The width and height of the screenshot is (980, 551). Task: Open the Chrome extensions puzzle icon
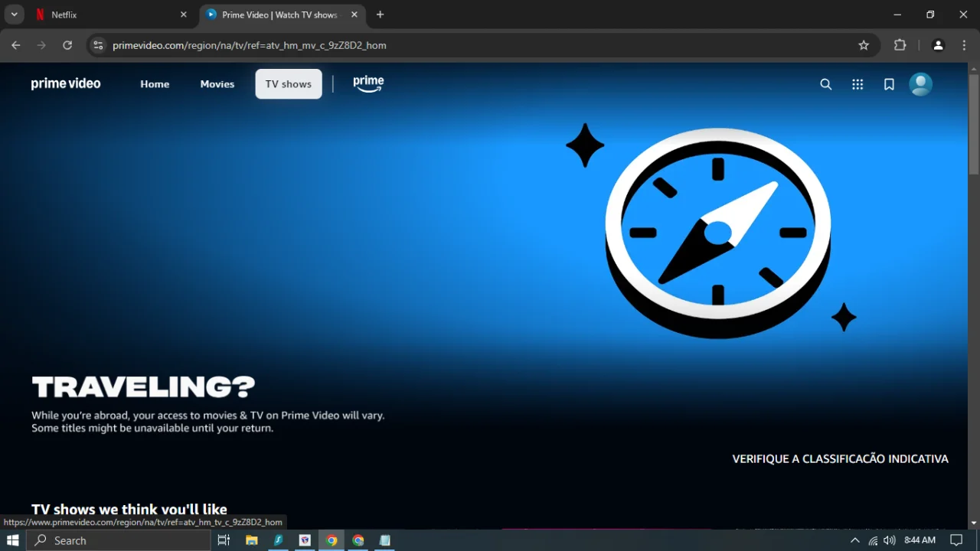[900, 45]
